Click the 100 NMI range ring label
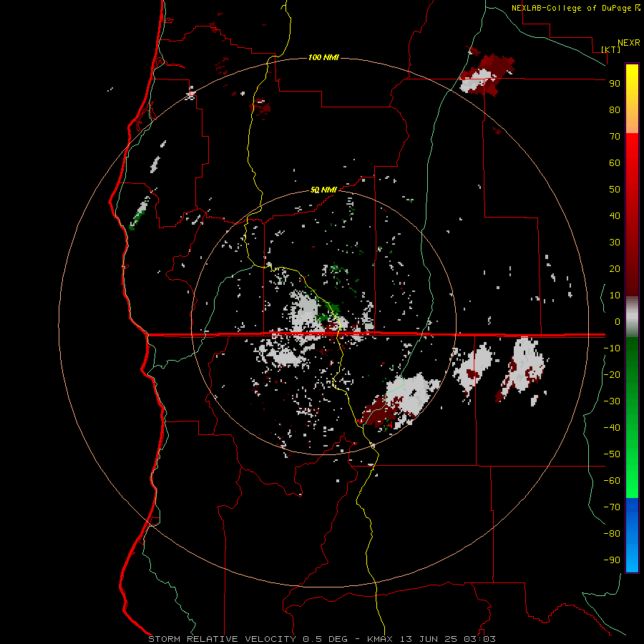644x644 pixels. [323, 57]
